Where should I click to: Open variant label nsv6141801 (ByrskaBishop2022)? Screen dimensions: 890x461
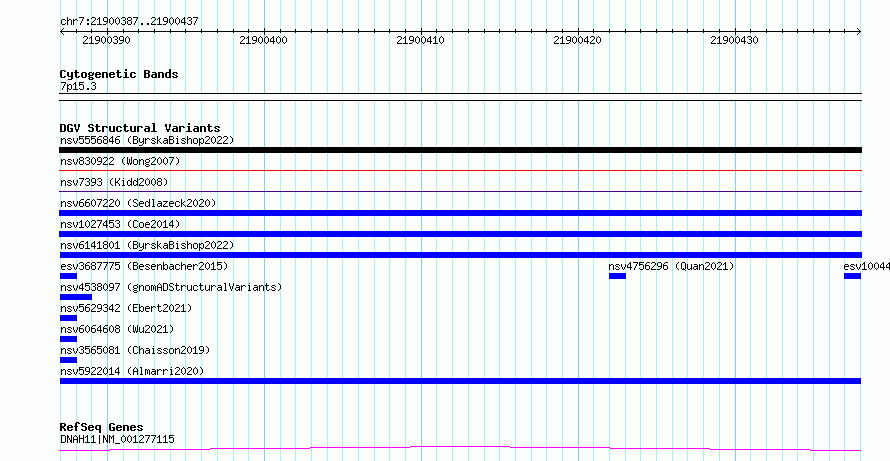point(147,245)
